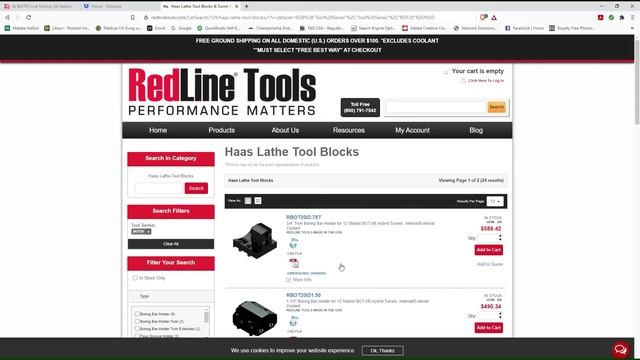Open the Results Per Page dropdown
Viewport: 640px width, 360px height.
(x=495, y=201)
